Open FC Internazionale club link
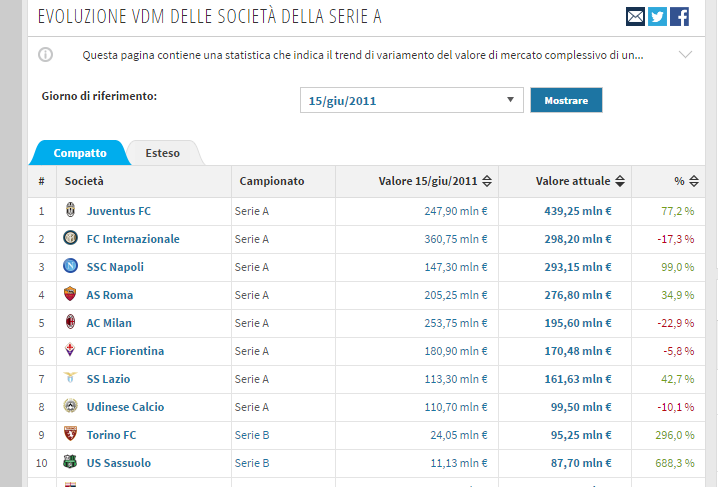 click(133, 239)
